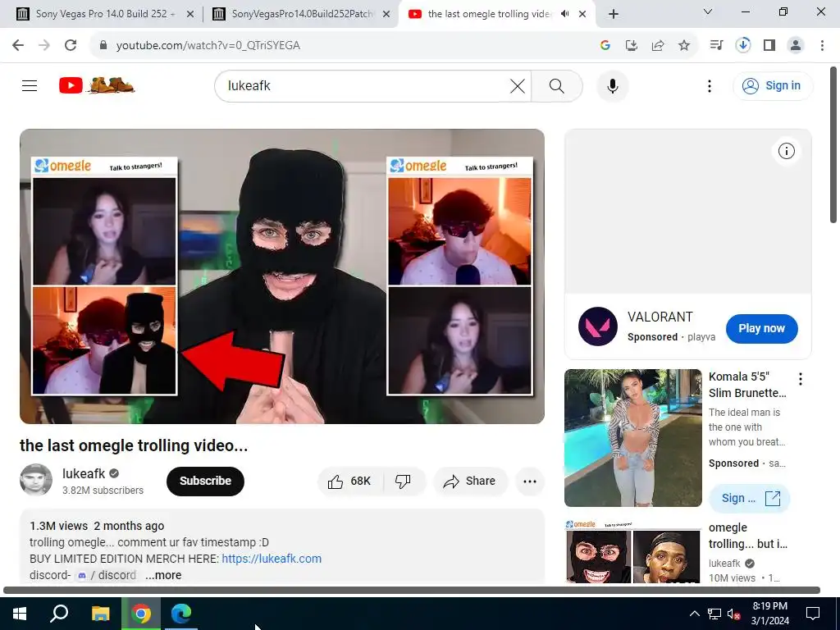Image resolution: width=840 pixels, height=630 pixels.
Task: Close the Sony Vegas Pro 14.0 Build 252 tab
Action: point(190,15)
